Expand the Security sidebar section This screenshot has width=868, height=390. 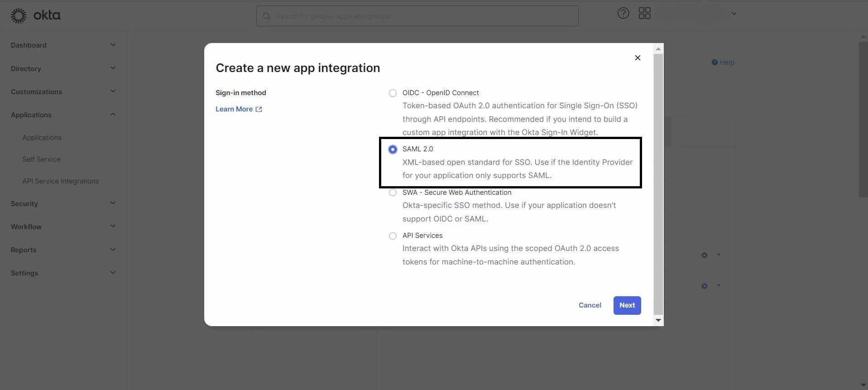[113, 203]
